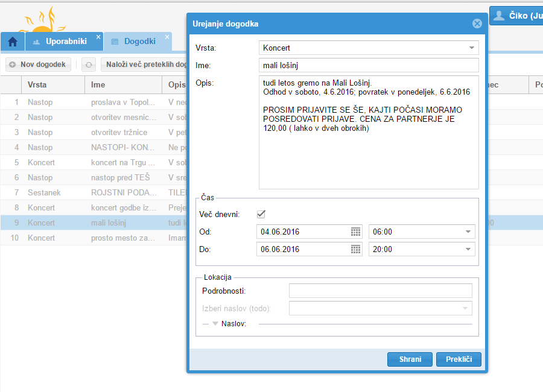The image size is (543, 392).
Task: Expand the Do time dropdown
Action: click(468, 249)
